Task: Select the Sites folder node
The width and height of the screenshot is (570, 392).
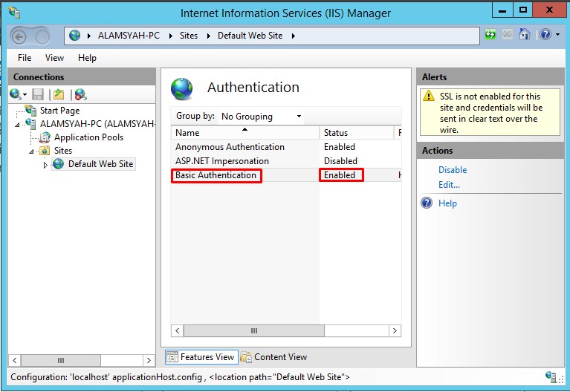Action: click(63, 151)
